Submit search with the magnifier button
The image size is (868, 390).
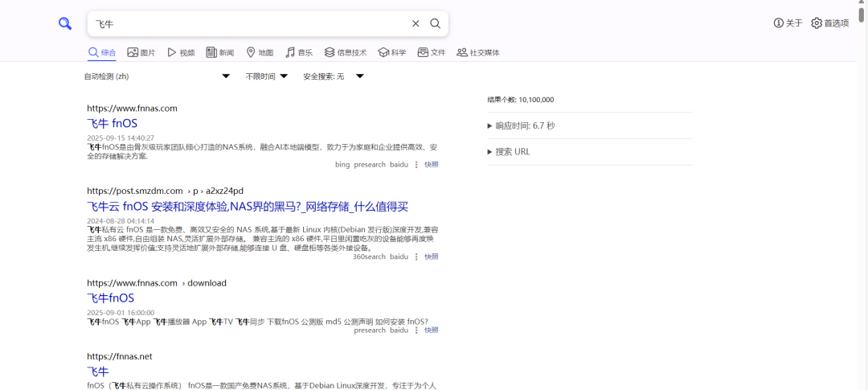[436, 23]
